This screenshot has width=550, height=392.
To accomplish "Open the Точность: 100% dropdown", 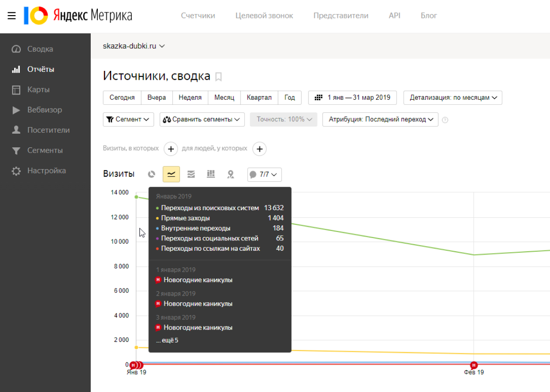I will (x=284, y=119).
